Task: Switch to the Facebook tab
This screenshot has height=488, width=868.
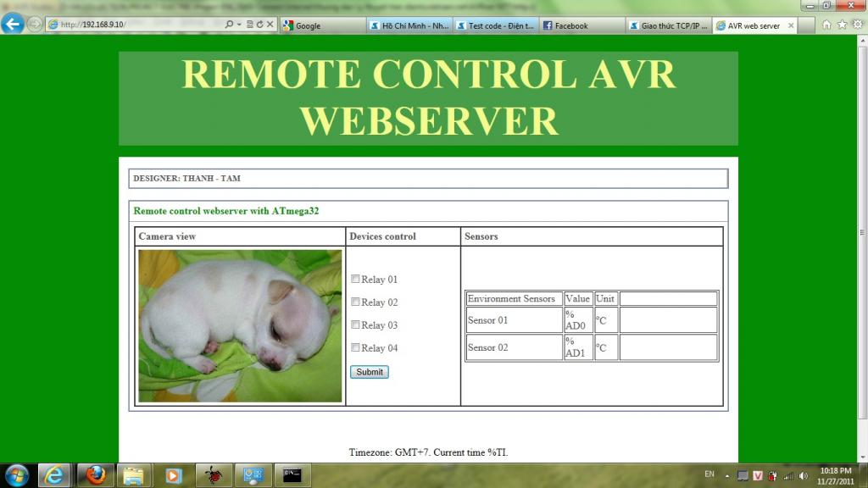Action: [582, 25]
